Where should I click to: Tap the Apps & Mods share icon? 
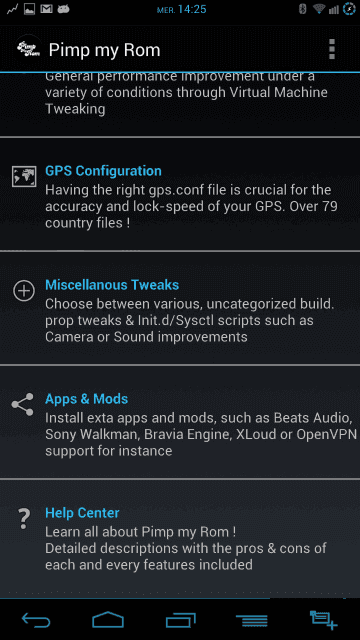(x=23, y=405)
